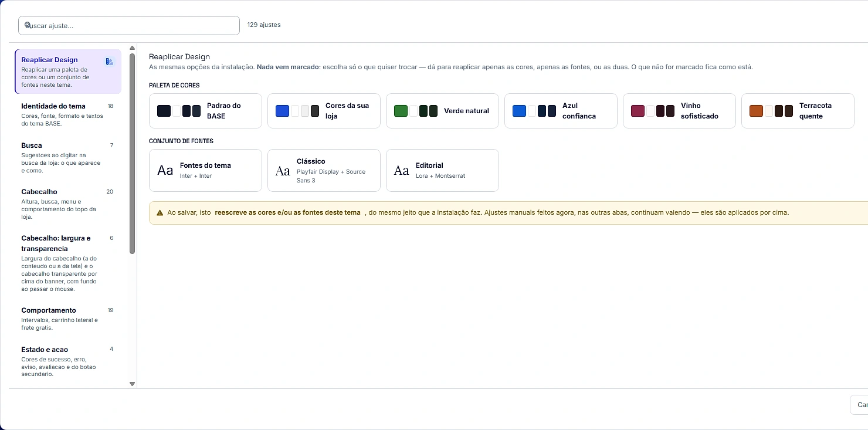Click the palette icon beside Reaplicar Design
The height and width of the screenshot is (430, 868).
pyautogui.click(x=110, y=62)
